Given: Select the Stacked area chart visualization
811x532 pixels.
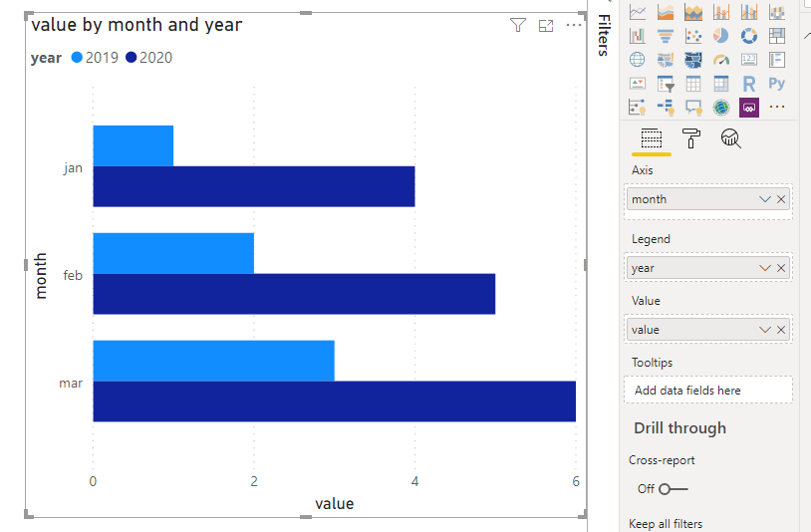Looking at the screenshot, I should pyautogui.click(x=693, y=11).
